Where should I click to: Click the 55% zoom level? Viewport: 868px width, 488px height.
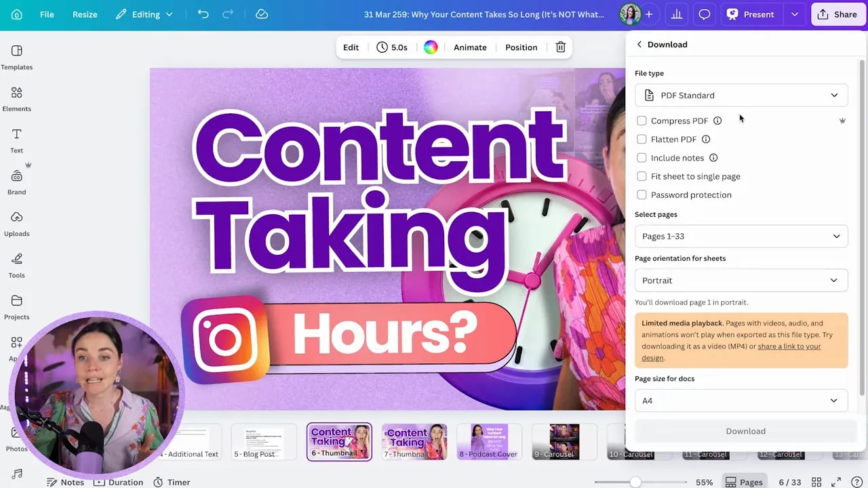[x=704, y=482]
